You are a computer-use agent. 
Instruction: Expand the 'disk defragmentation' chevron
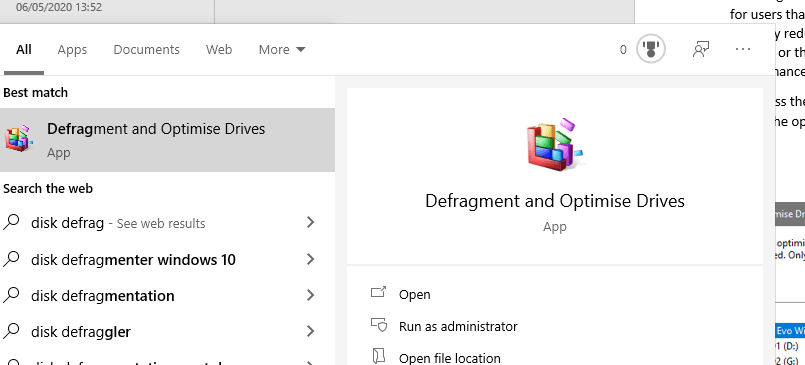[310, 295]
